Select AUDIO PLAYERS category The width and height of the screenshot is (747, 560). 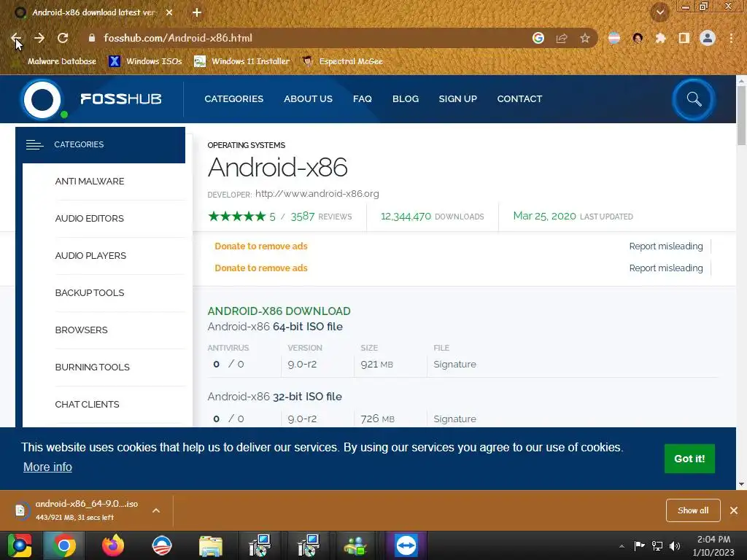point(90,256)
